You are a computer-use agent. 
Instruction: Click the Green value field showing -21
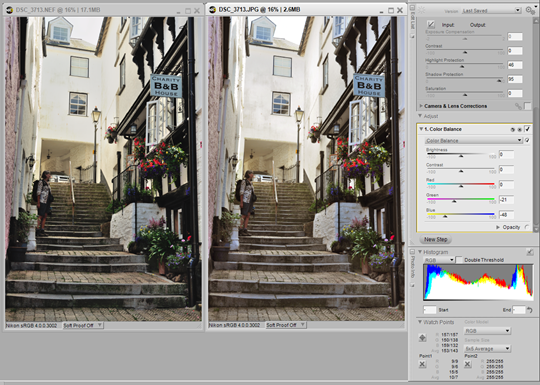coord(506,199)
